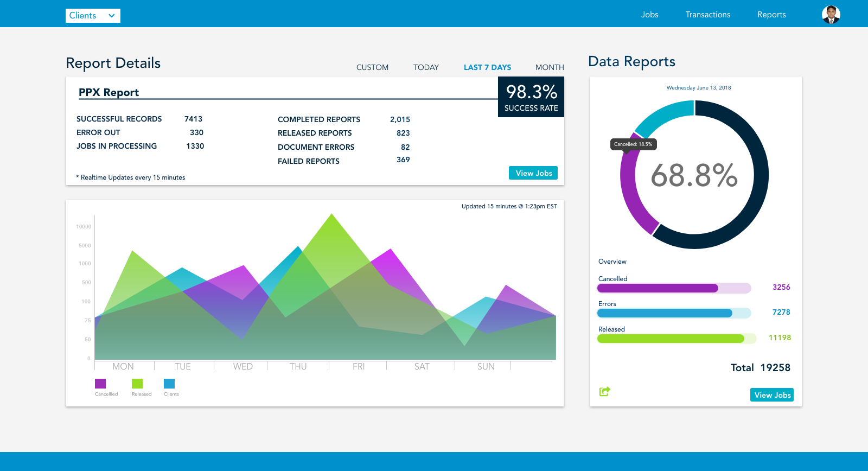The width and height of the screenshot is (868, 471).
Task: Click the 68.8% donut chart center
Action: [694, 175]
